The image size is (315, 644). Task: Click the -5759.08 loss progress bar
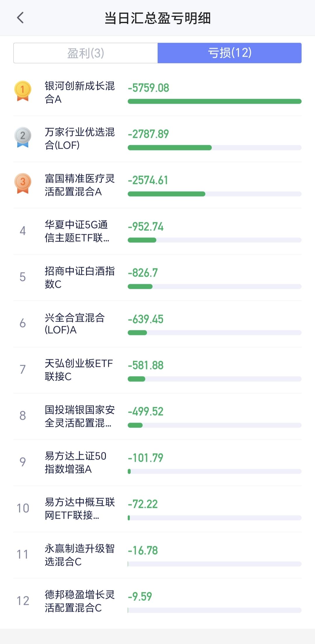214,101
